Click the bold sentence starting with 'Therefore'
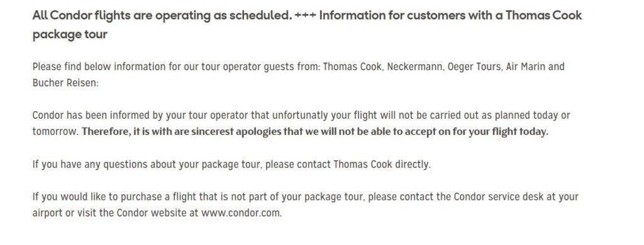The width and height of the screenshot is (644, 245). [x=315, y=132]
